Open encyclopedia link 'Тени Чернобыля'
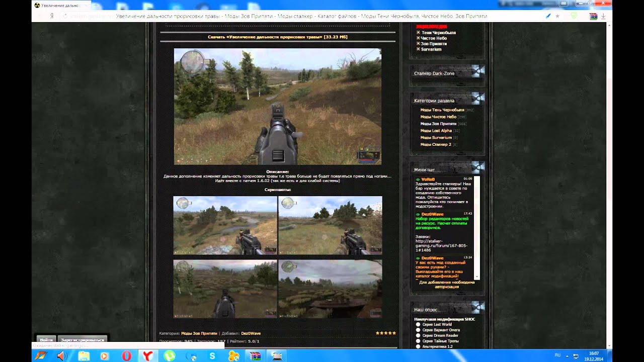Screen dimensions: 644x362 click(x=439, y=33)
